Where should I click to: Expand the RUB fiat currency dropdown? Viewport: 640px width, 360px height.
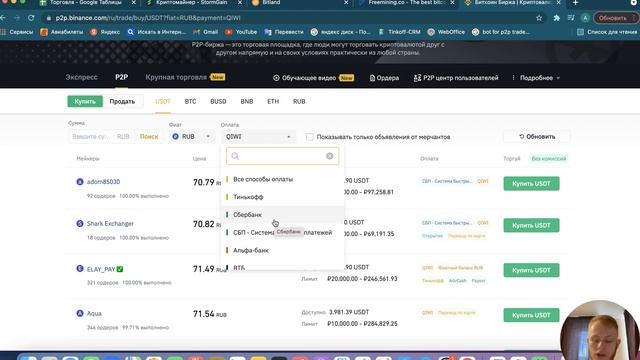pyautogui.click(x=191, y=136)
